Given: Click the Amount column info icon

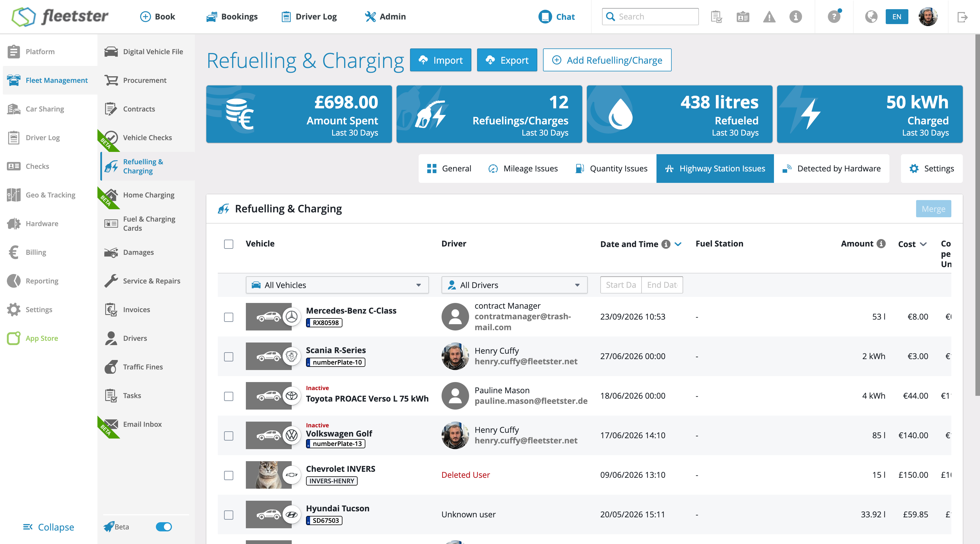Looking at the screenshot, I should tap(881, 244).
